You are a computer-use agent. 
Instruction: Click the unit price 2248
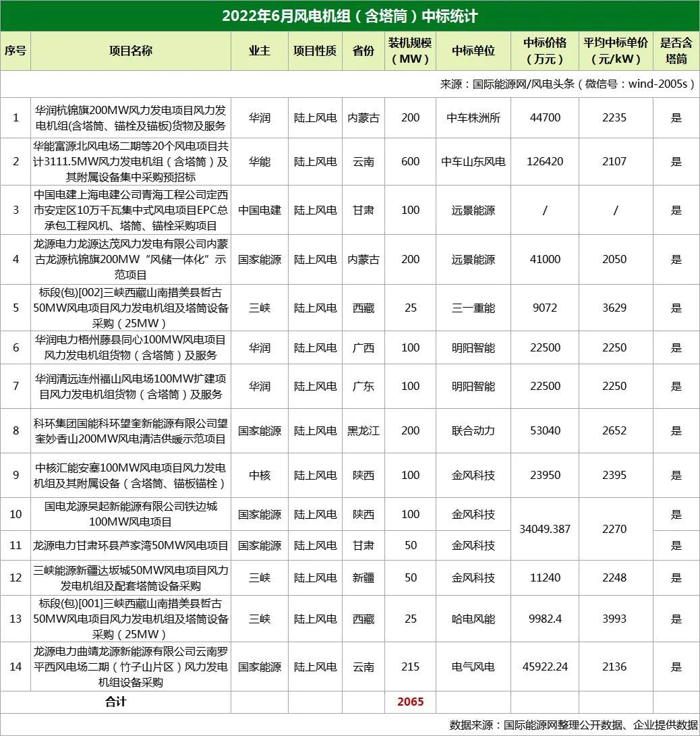point(614,578)
